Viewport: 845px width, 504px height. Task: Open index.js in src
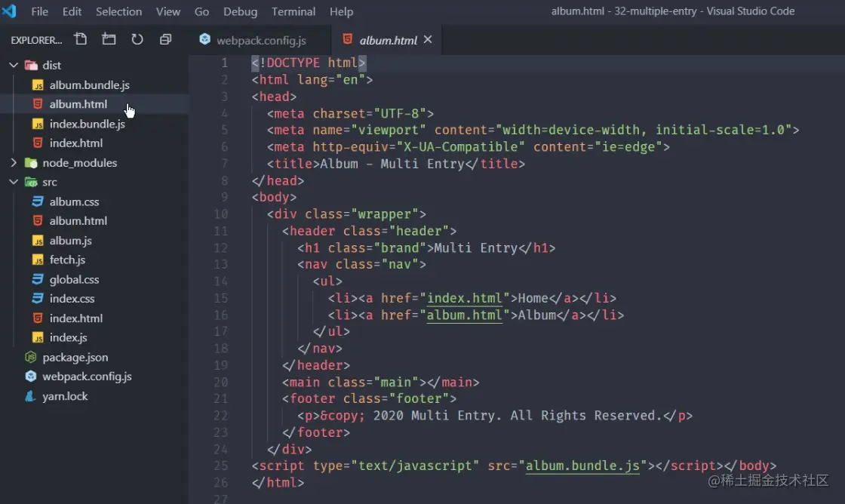69,337
